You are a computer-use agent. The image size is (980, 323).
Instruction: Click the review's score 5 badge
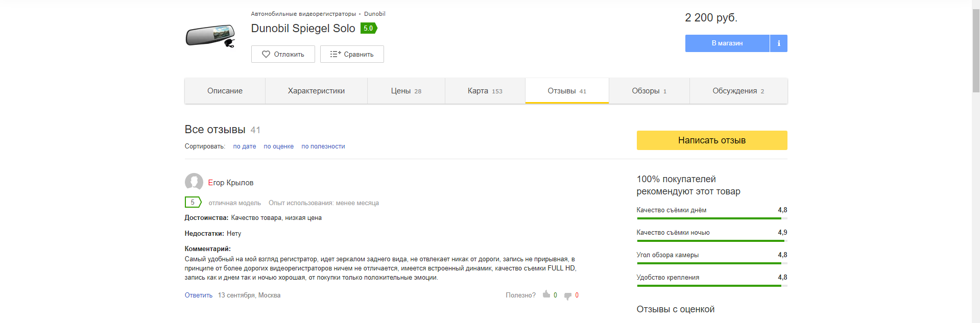click(193, 202)
